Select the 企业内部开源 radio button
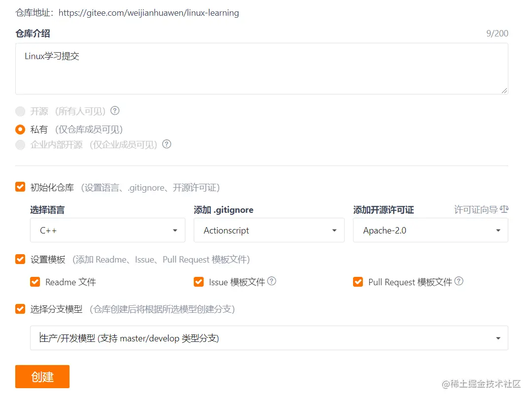532x400 pixels. point(20,145)
